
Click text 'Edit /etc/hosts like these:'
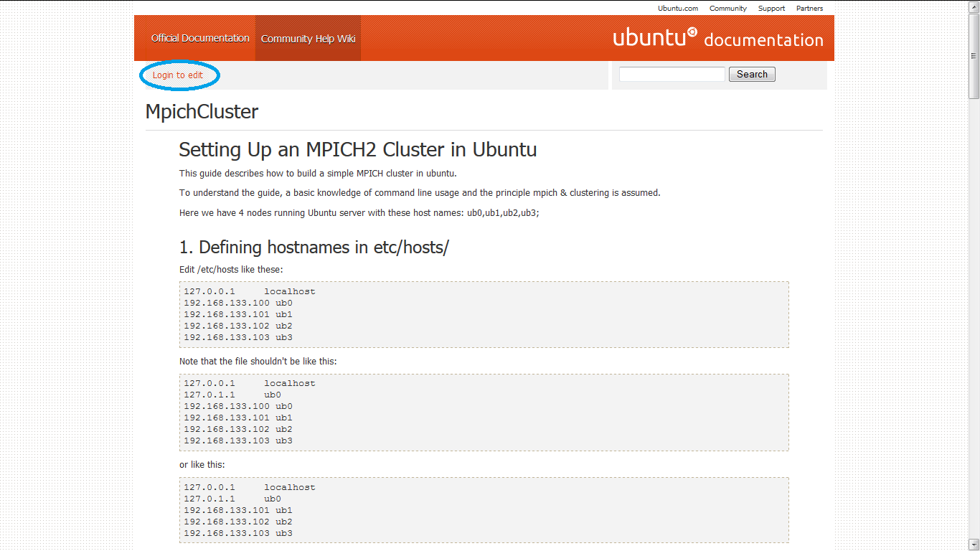(231, 270)
